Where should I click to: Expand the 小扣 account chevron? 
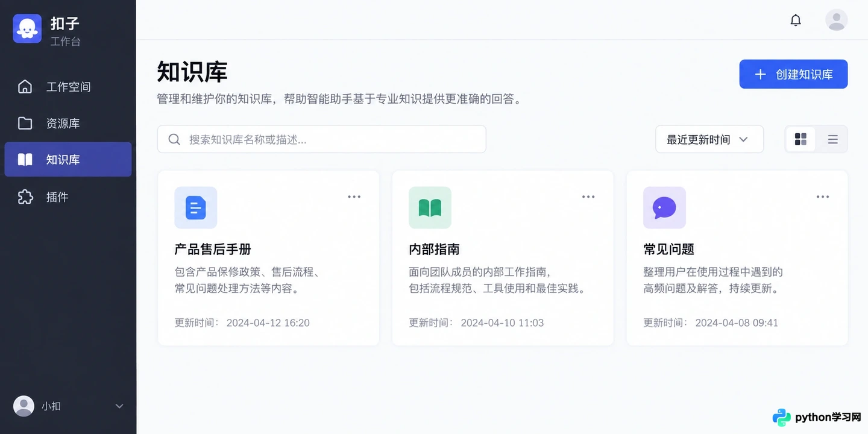(119, 406)
